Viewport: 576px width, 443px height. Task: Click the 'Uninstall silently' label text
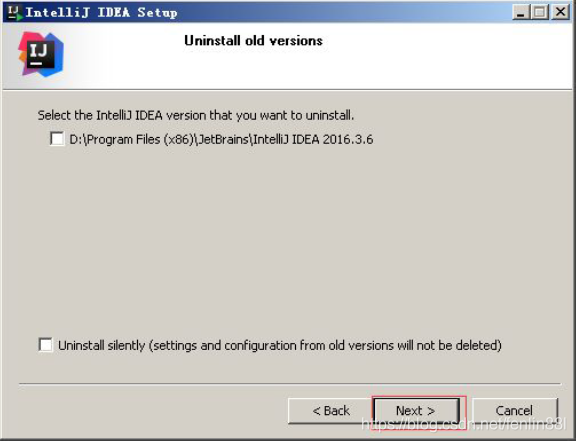point(101,346)
